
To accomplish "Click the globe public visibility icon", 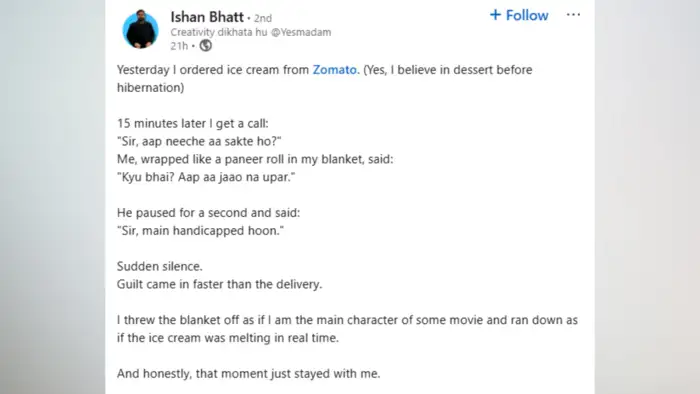I will 205,46.
